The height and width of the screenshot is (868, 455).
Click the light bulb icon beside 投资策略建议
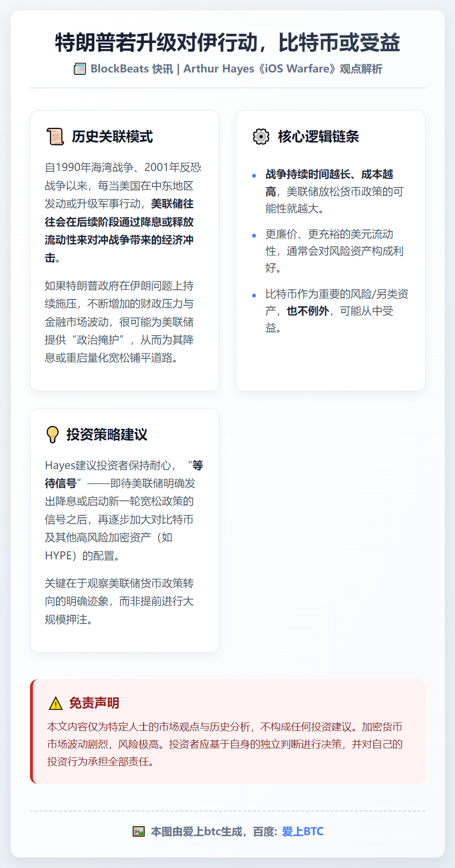pyautogui.click(x=52, y=435)
